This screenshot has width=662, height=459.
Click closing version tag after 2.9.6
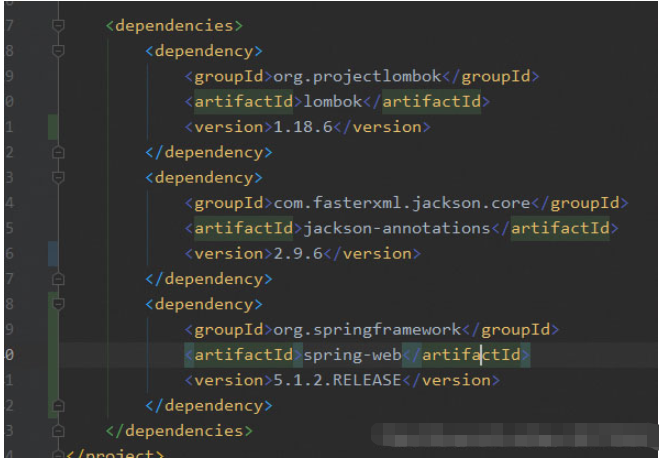point(372,254)
